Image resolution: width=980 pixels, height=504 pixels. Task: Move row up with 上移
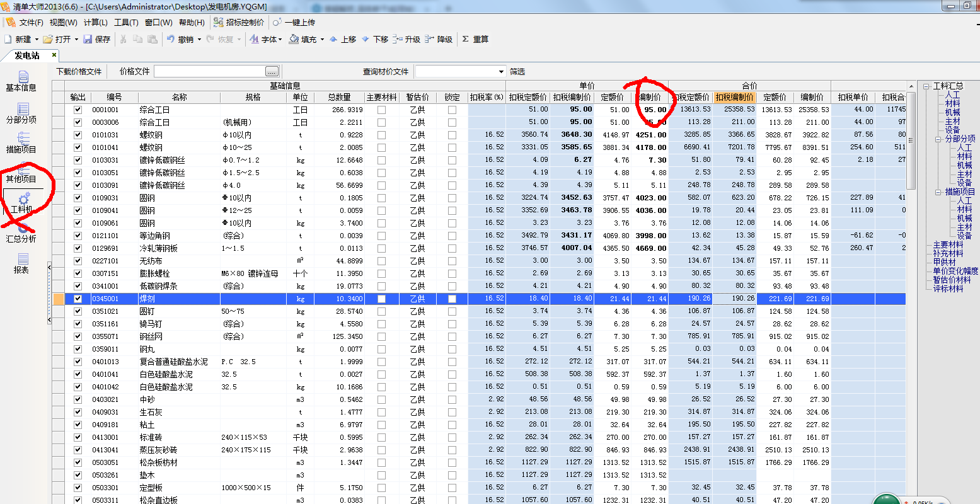coord(343,39)
